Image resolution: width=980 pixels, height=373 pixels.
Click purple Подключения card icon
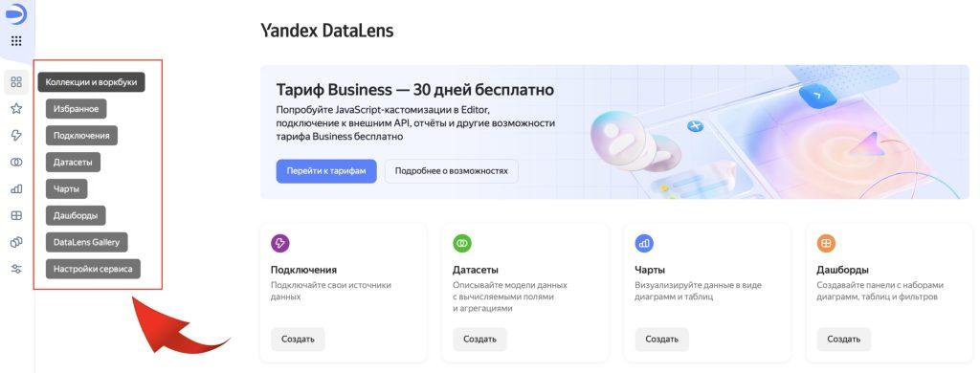[x=280, y=244]
